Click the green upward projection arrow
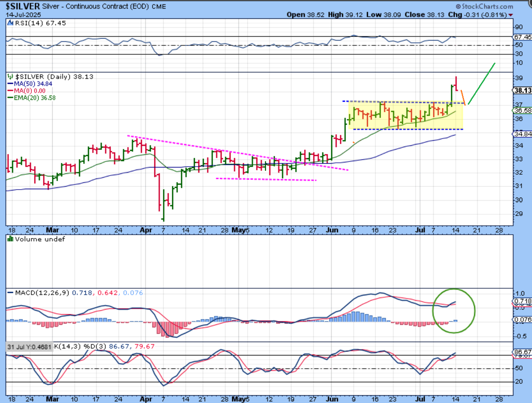 [481, 84]
